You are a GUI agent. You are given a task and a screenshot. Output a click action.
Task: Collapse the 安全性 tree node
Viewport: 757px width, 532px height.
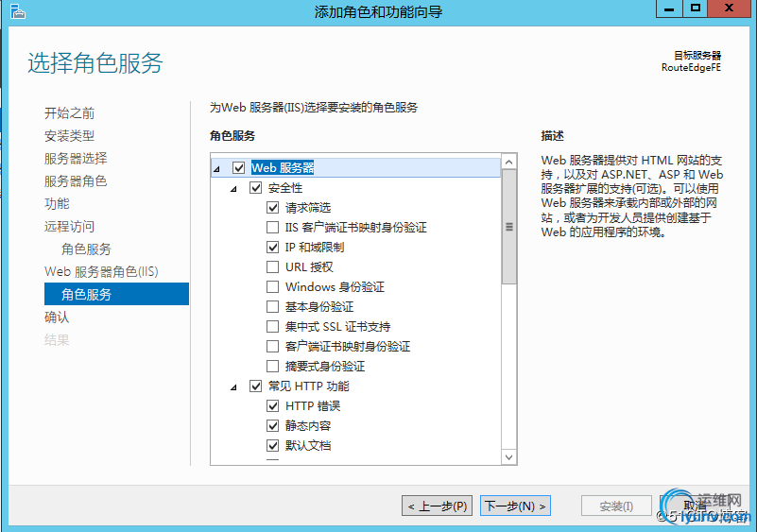233,189
